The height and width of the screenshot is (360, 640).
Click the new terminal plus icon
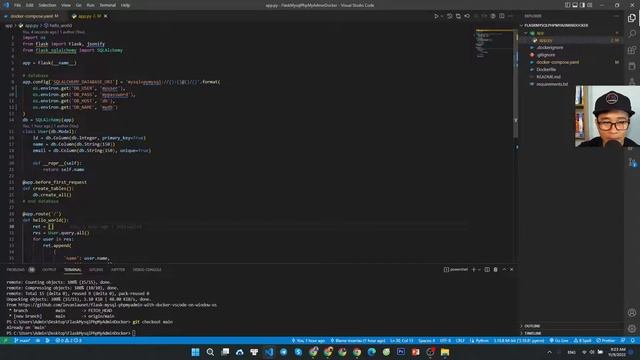click(473, 269)
